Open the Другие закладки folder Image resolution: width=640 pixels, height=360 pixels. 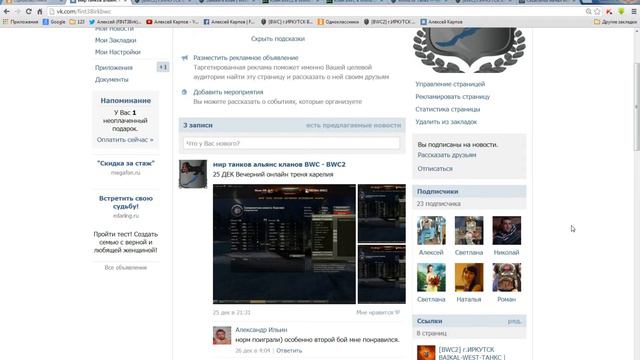coord(616,22)
